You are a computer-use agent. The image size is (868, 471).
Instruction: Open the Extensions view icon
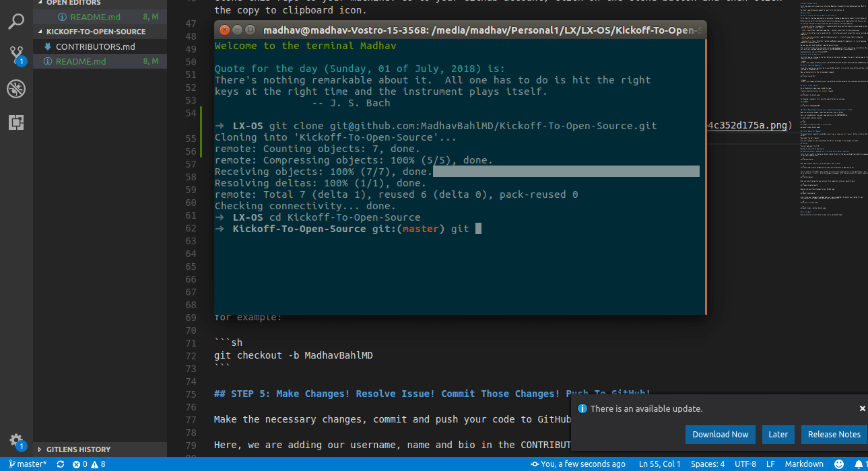tap(16, 122)
